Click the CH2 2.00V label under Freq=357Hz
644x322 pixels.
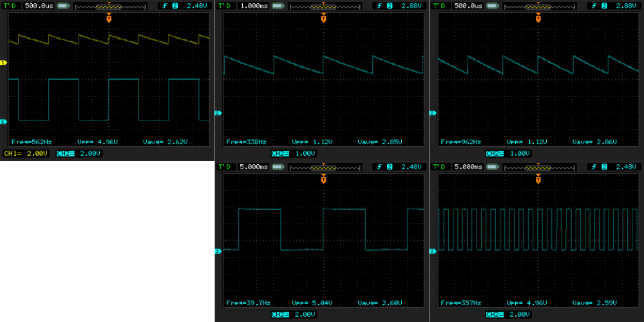pos(509,315)
